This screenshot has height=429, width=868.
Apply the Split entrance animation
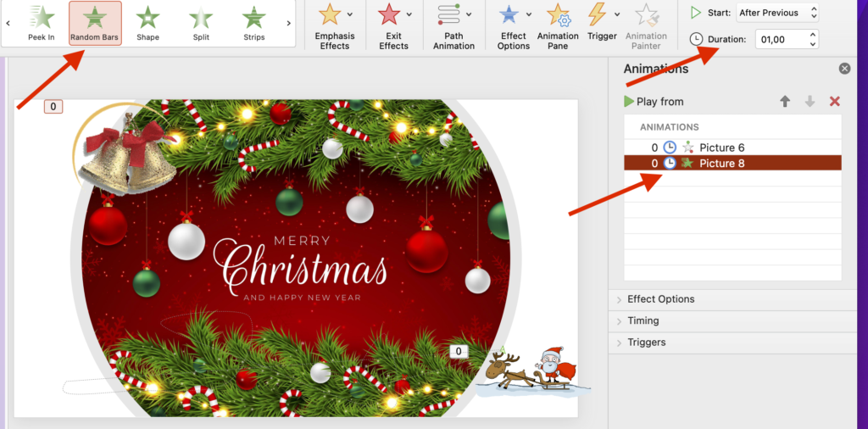(201, 23)
